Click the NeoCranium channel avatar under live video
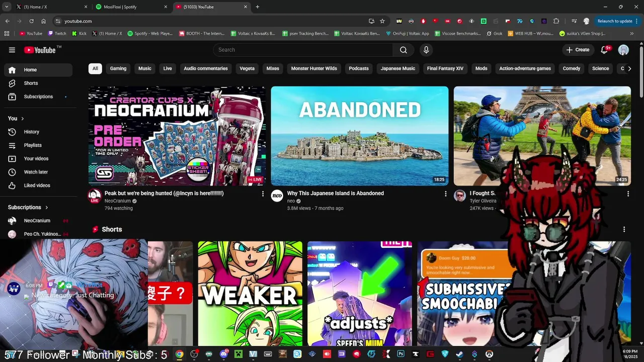Screen dimensions: 644x362 pos(95,196)
